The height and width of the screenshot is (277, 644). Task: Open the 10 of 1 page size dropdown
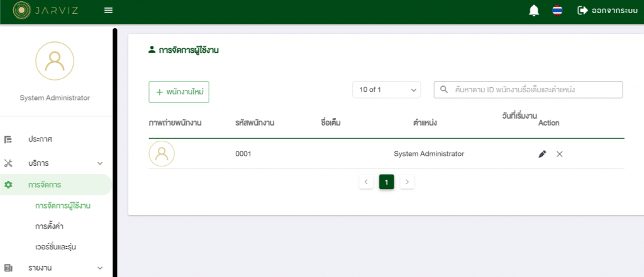click(386, 90)
